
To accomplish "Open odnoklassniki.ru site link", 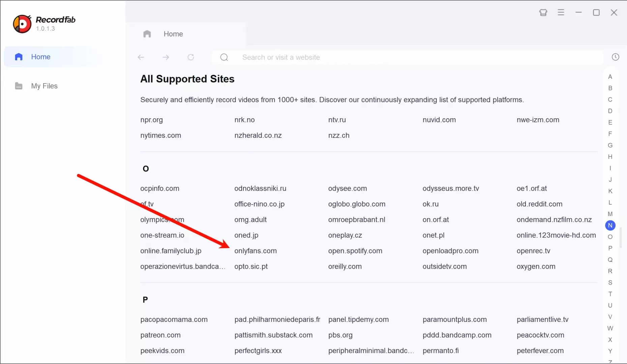I will tap(260, 188).
